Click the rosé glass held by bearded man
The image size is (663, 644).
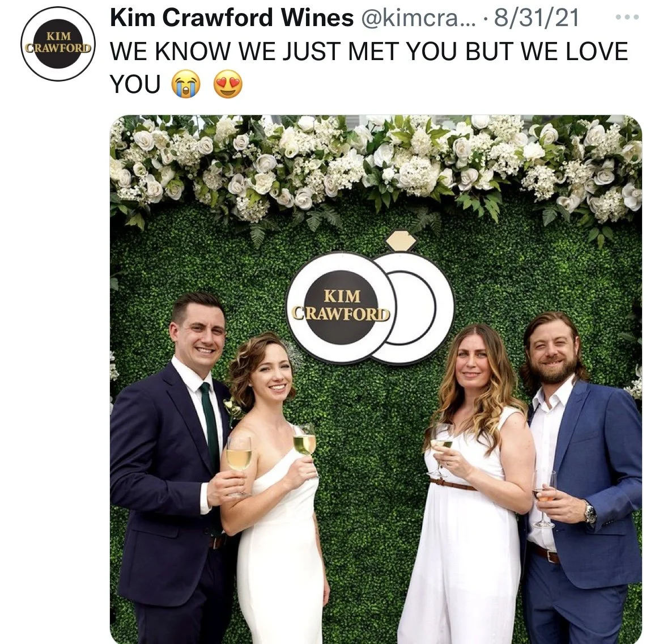544,499
